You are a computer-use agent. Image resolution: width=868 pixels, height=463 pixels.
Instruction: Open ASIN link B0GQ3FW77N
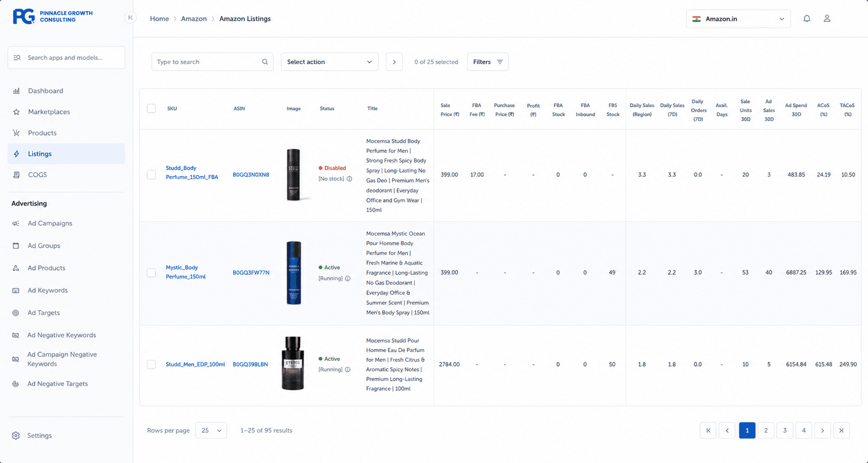pos(251,273)
